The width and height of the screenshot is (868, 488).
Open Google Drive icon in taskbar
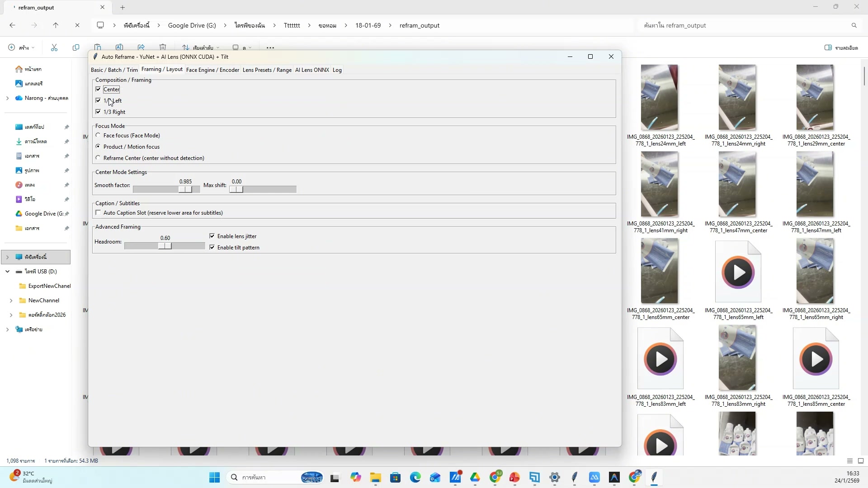pos(475,477)
